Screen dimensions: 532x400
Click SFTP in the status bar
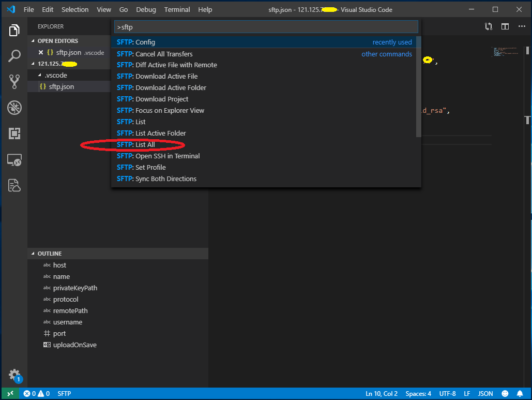pyautogui.click(x=64, y=394)
